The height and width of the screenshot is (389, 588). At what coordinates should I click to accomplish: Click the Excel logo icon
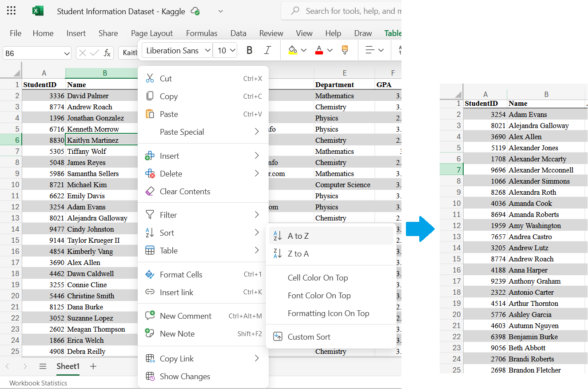click(38, 11)
